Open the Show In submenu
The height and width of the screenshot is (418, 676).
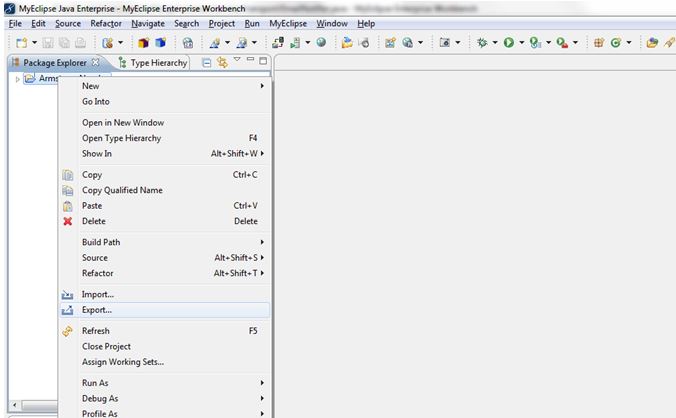point(164,154)
